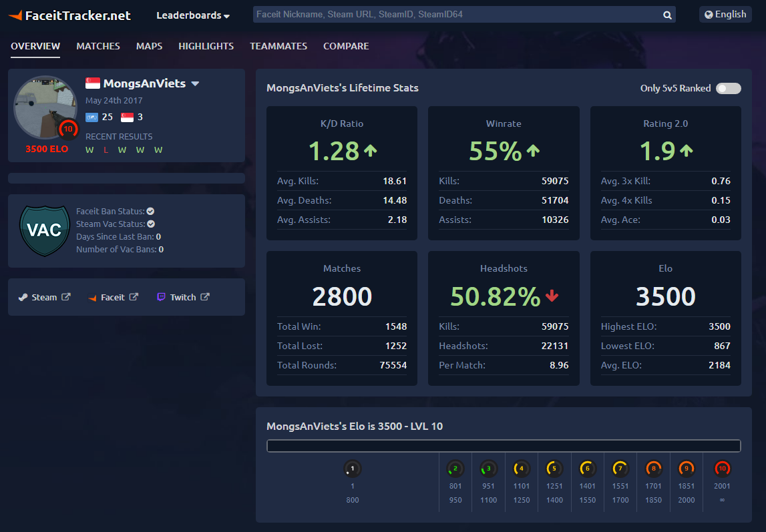Image resolution: width=766 pixels, height=532 pixels.
Task: Open the Matches tab
Action: coord(98,46)
